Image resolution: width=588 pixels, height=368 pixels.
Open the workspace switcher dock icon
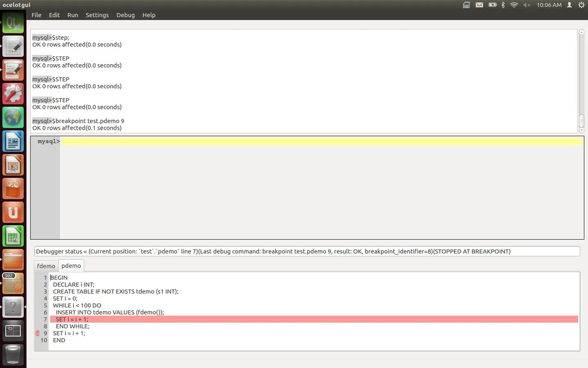pos(13,331)
